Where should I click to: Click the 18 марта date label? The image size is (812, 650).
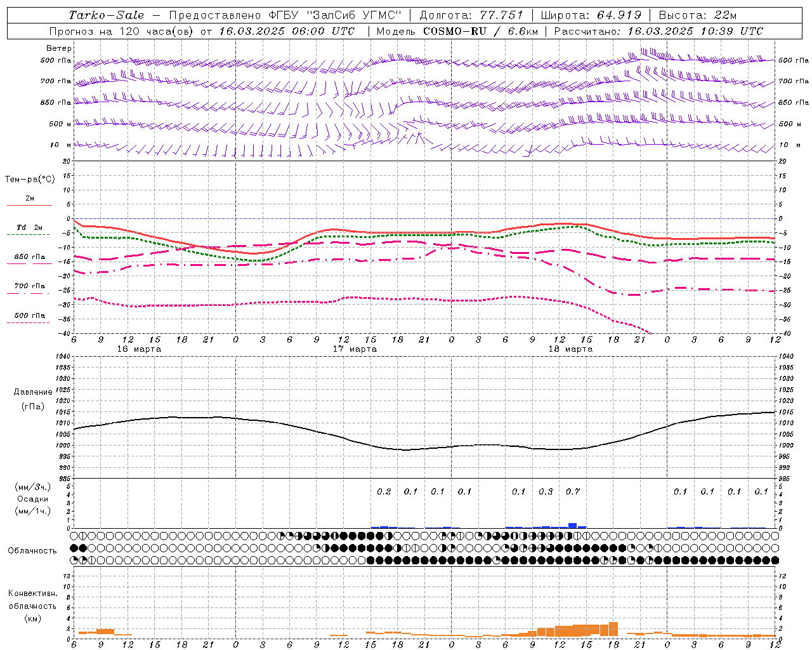click(x=571, y=349)
